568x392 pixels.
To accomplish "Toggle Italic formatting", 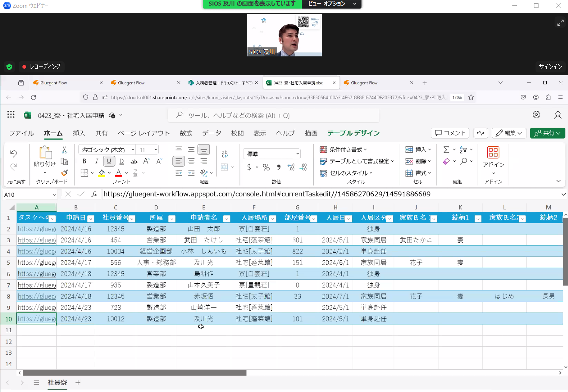I will [97, 161].
